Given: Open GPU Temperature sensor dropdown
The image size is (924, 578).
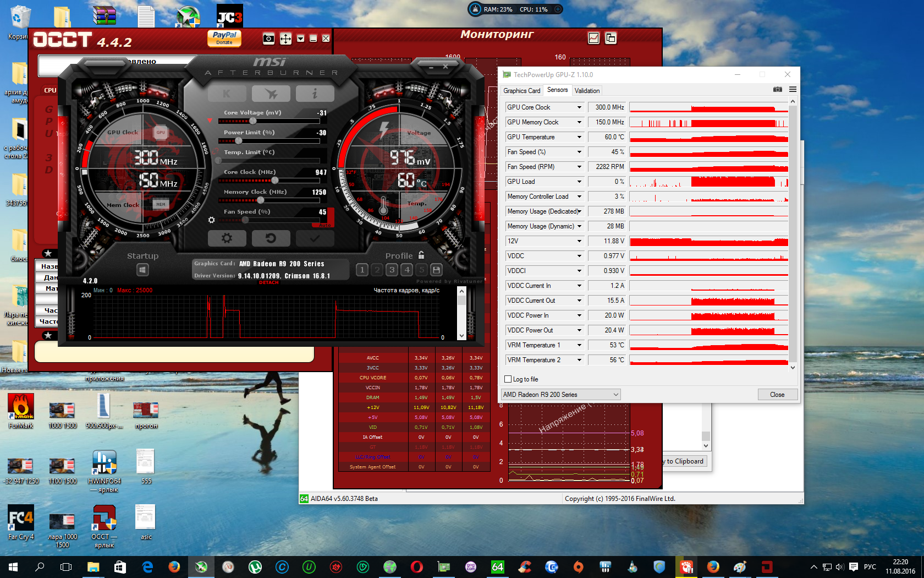Looking at the screenshot, I should pos(579,137).
